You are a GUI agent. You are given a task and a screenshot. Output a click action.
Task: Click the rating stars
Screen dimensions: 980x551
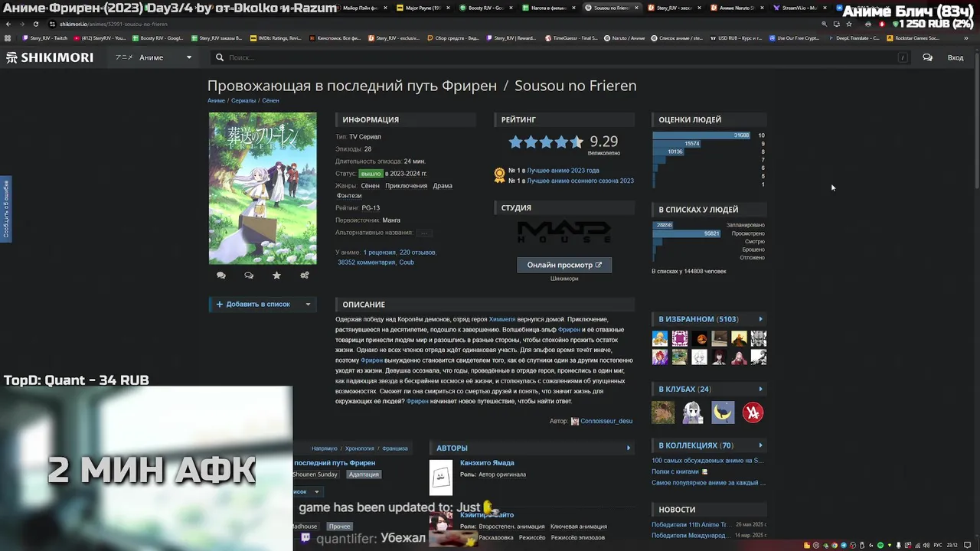coord(546,142)
